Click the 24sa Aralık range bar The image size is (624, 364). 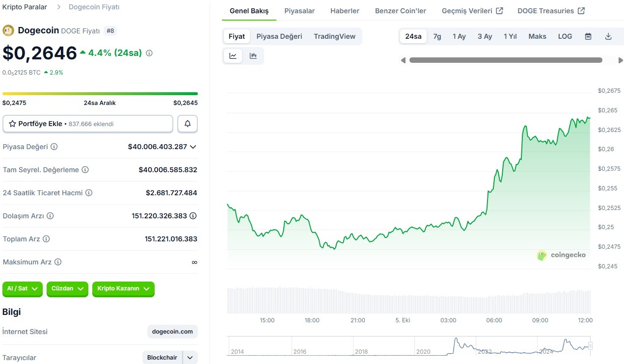coord(100,93)
